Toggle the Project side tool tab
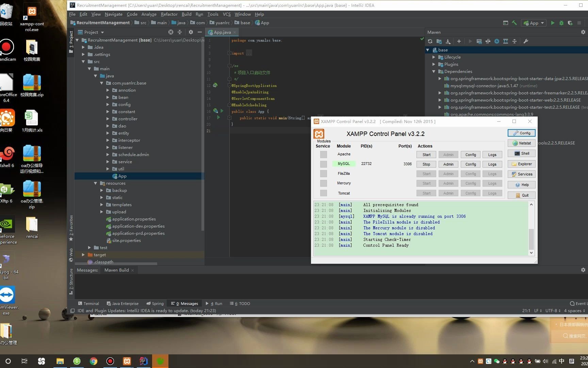 tap(71, 42)
